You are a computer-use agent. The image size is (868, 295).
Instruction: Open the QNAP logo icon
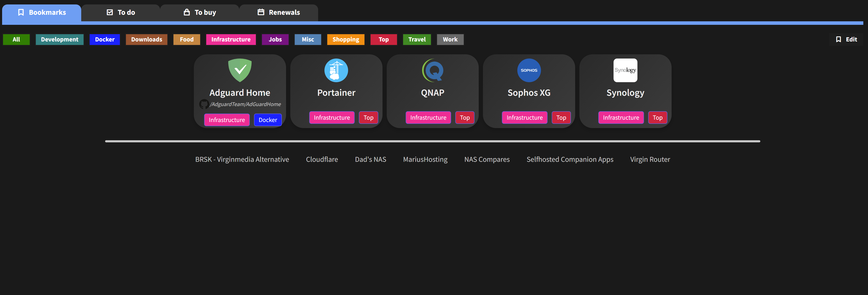click(x=433, y=70)
